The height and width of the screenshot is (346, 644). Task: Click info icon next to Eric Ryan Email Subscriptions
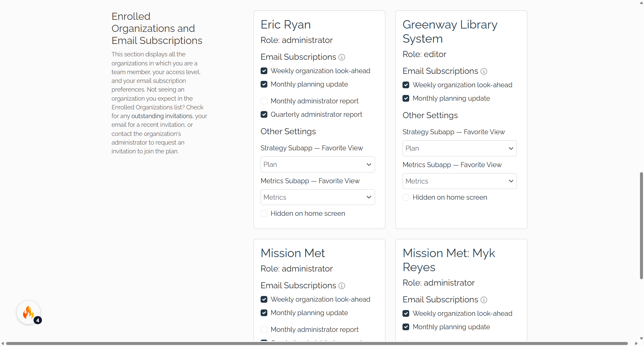pyautogui.click(x=342, y=57)
